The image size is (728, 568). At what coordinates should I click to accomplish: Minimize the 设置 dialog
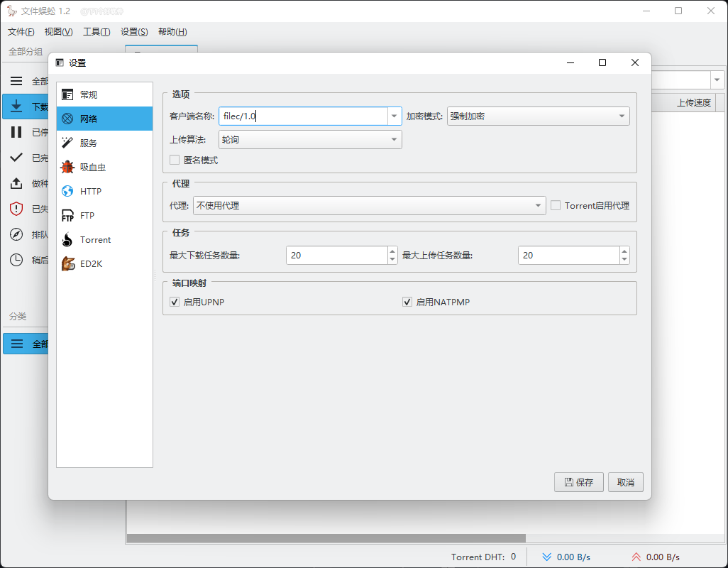[570, 62]
